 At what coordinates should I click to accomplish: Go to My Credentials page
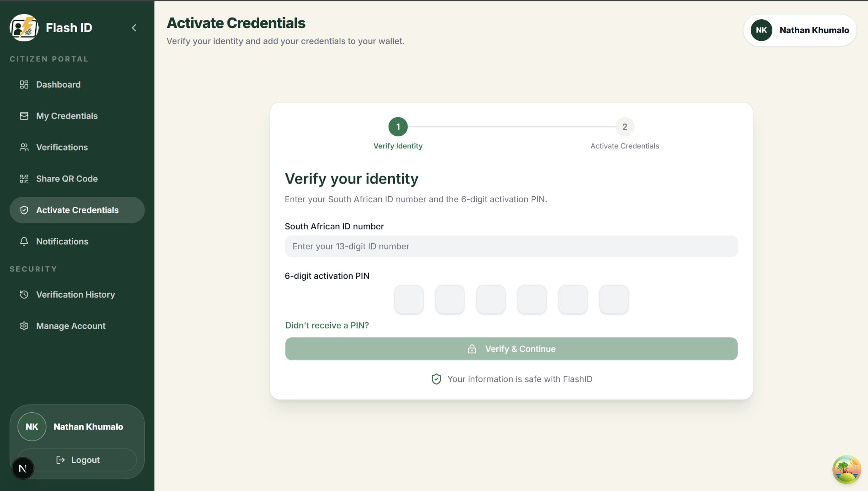click(x=77, y=116)
